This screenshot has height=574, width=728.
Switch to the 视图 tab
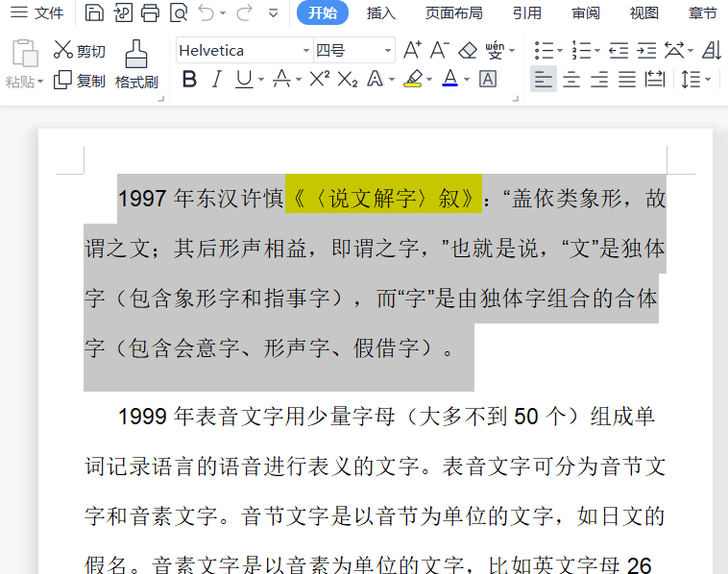coord(644,13)
